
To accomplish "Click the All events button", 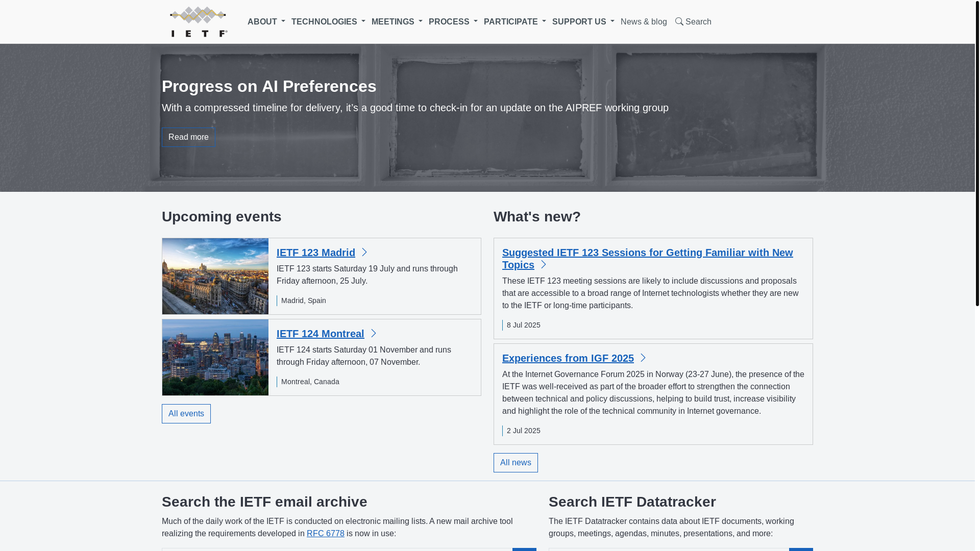I will pos(186,414).
